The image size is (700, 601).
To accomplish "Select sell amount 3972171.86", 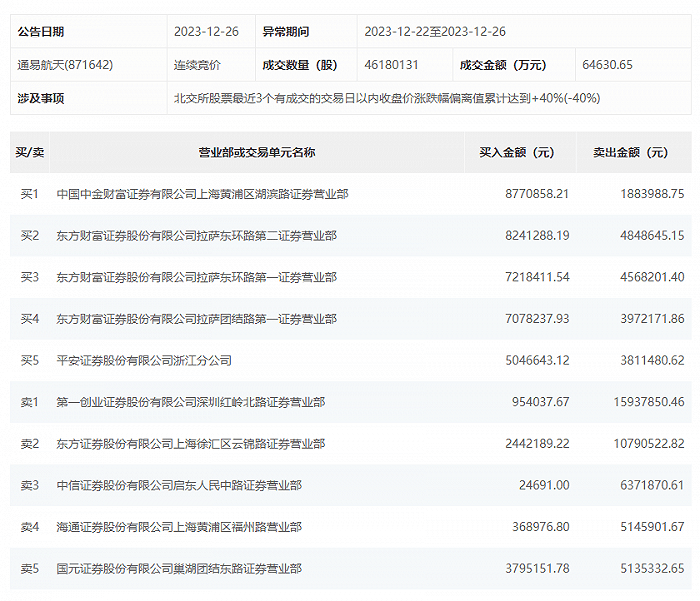I will pos(652,319).
